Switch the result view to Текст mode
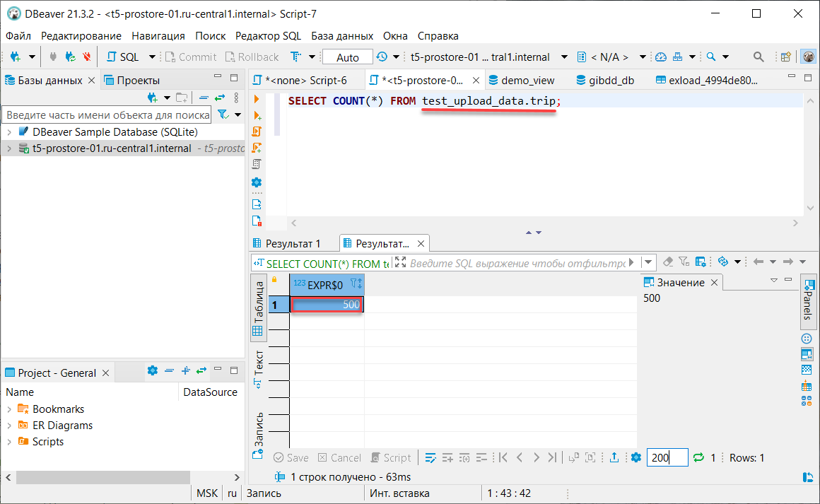This screenshot has width=820, height=504. 259,368
